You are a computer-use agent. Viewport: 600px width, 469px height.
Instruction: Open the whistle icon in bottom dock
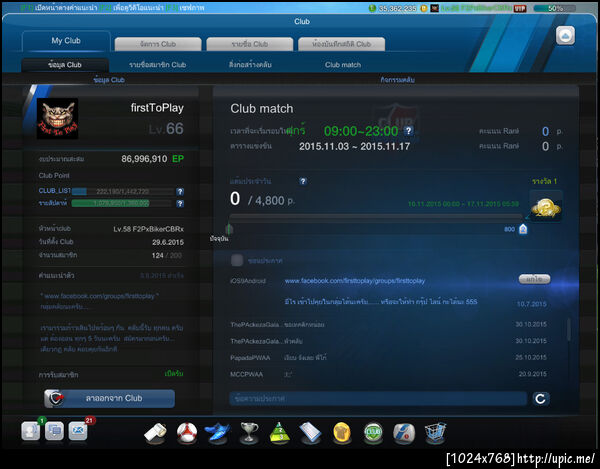[155, 433]
